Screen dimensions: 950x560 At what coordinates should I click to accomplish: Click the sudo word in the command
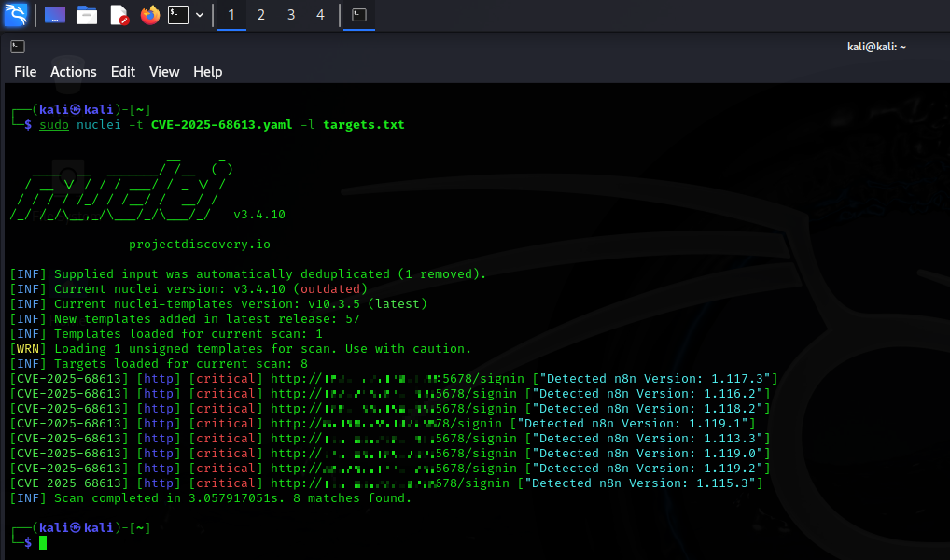tap(54, 125)
